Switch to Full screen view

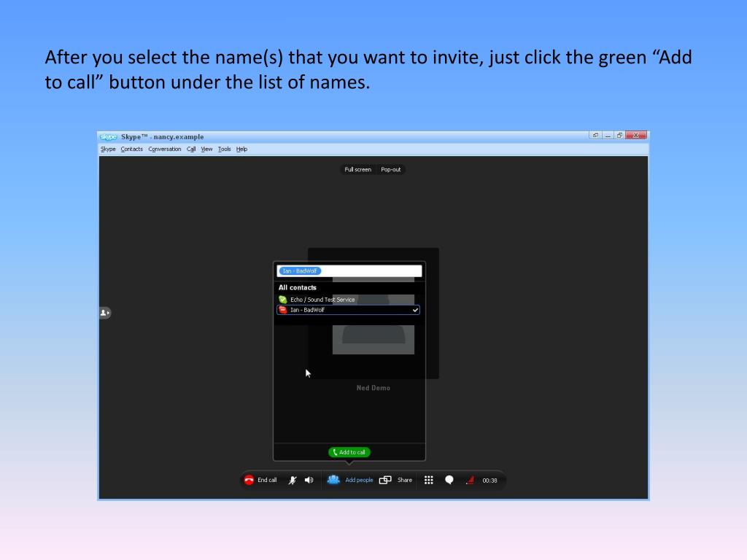coord(357,169)
